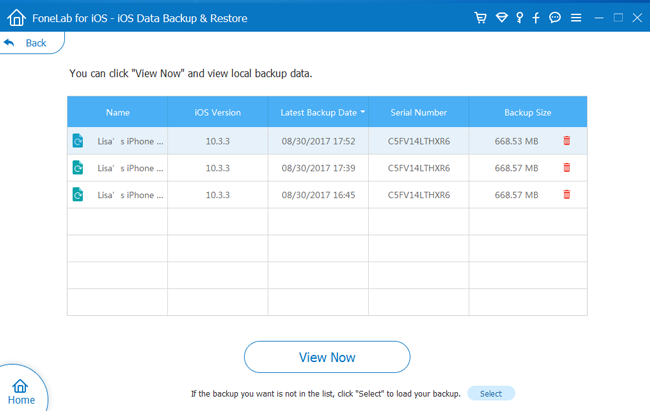Image resolution: width=650 pixels, height=411 pixels.
Task: Click the 668.53 MB backup size
Action: [516, 141]
